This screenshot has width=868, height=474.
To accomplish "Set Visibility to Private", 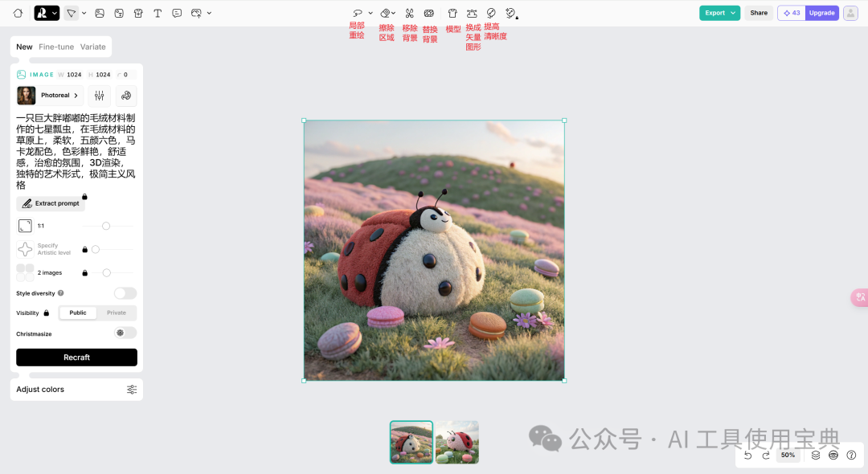I will [115, 313].
